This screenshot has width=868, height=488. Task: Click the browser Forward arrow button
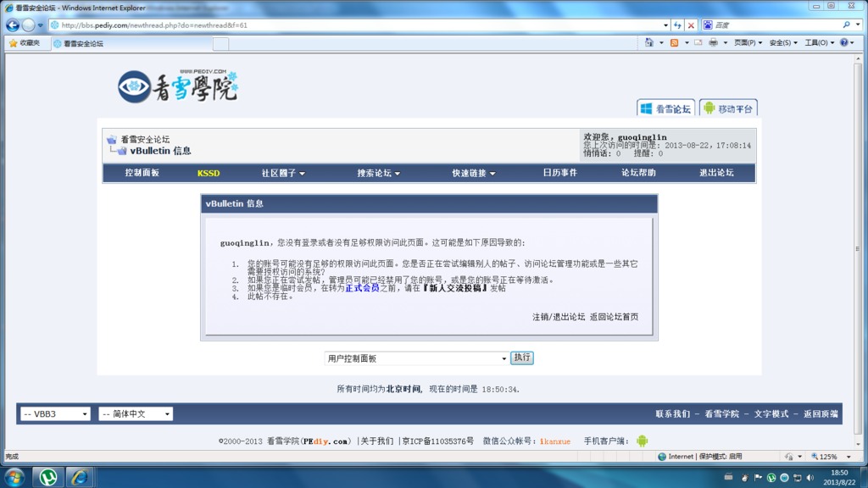click(x=28, y=25)
